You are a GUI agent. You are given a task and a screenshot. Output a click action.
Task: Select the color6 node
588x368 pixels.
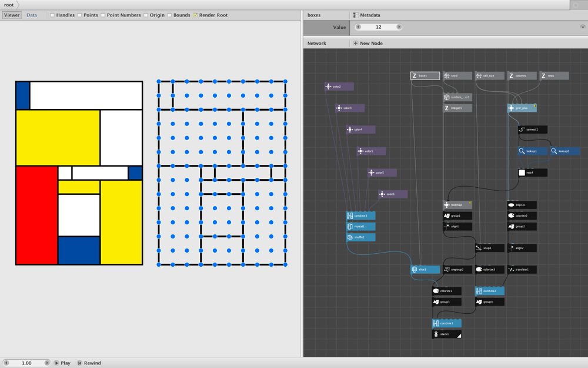click(393, 194)
